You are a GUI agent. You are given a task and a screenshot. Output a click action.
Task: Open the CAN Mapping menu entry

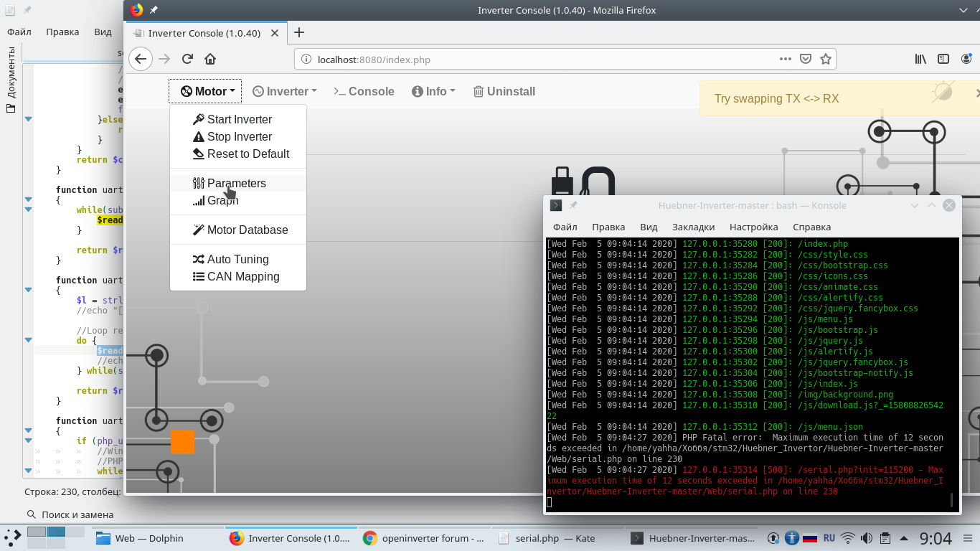point(242,276)
